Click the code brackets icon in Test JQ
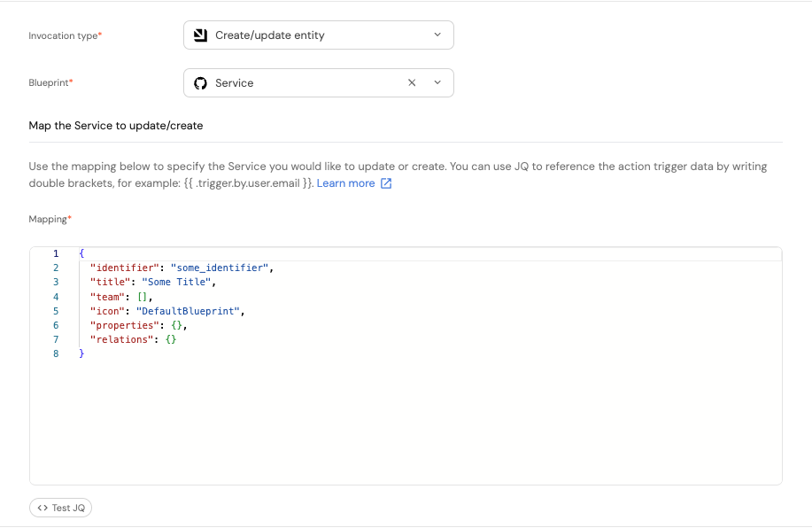Viewport: 812px width, 528px height. pos(42,508)
